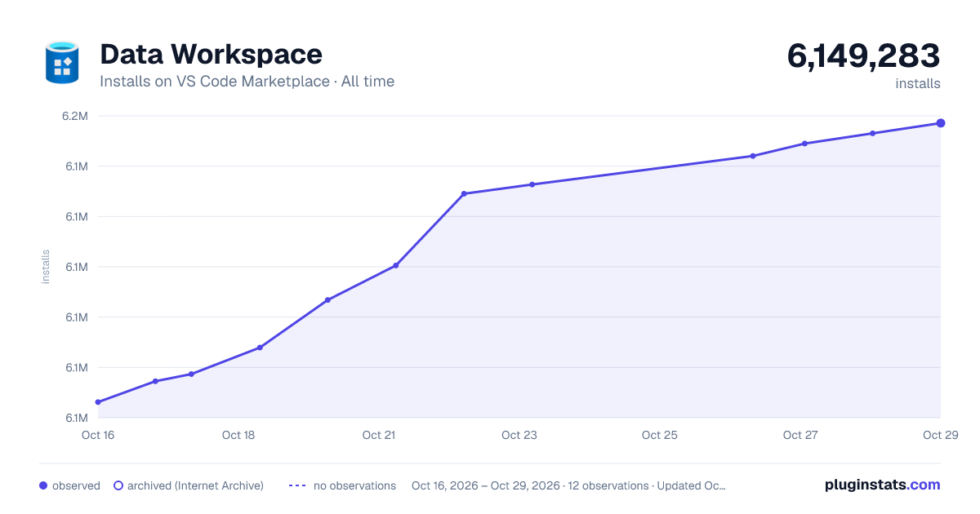980x514 pixels.
Task: Click the dashed 'no observations' legend marker
Action: pyautogui.click(x=297, y=485)
